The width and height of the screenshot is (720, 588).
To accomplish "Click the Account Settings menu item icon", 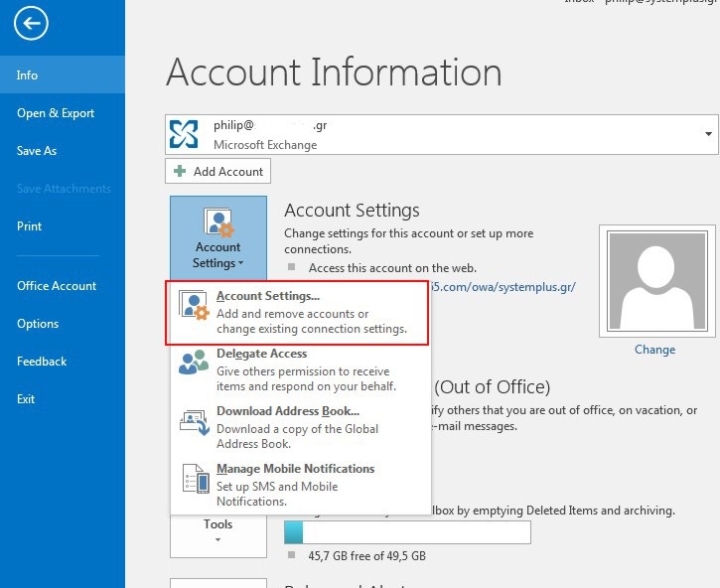I will [194, 305].
